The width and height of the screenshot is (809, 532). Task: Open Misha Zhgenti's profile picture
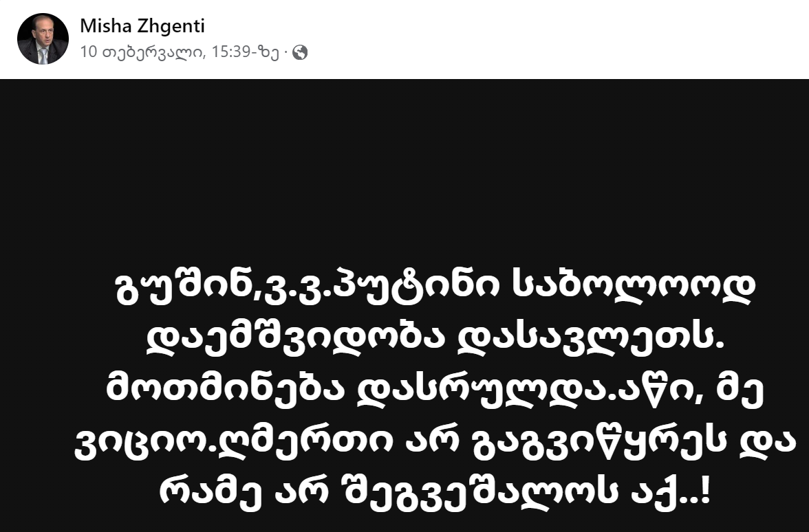pos(43,38)
